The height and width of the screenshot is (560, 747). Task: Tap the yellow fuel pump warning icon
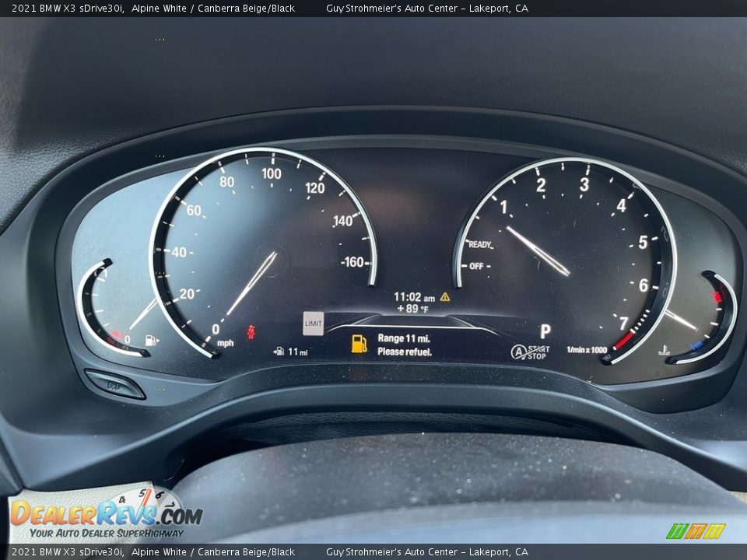(x=359, y=344)
